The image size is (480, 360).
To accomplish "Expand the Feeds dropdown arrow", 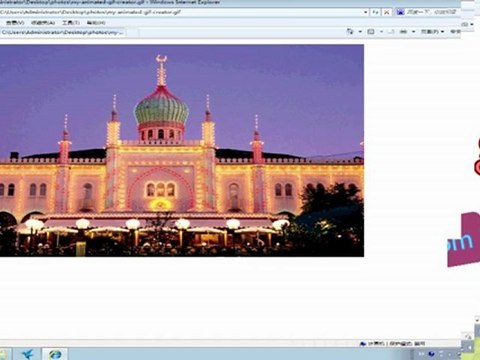I will coord(381,32).
